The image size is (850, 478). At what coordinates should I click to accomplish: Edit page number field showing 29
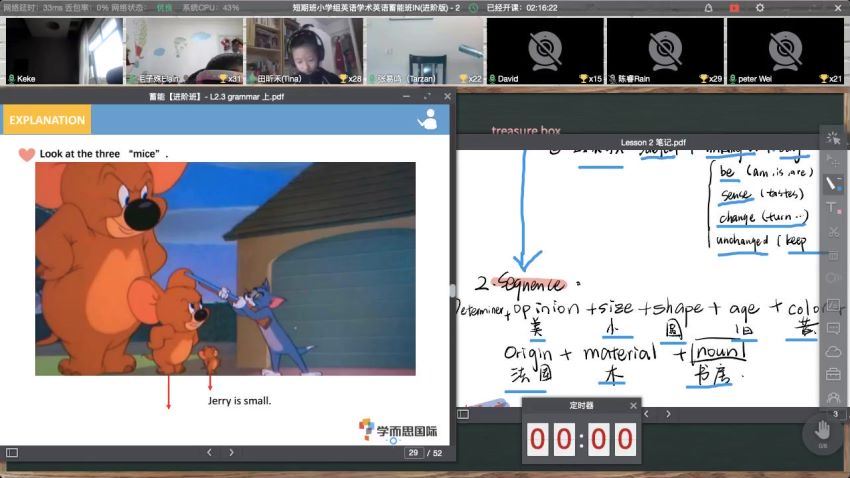[413, 453]
